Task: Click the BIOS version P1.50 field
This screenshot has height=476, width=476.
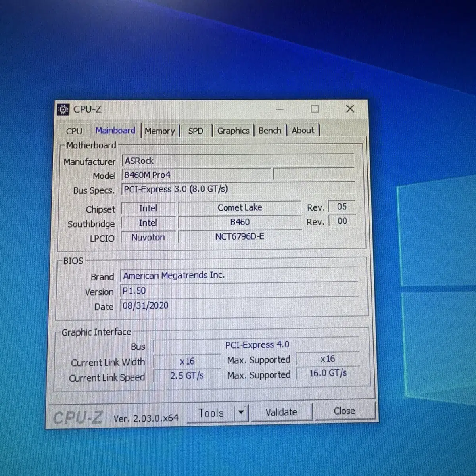Action: tap(238, 290)
